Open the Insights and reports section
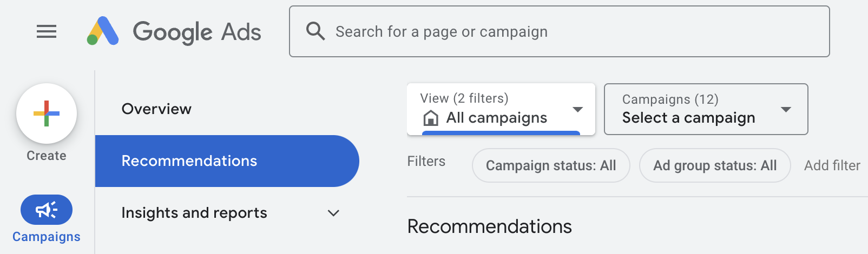Image resolution: width=868 pixels, height=254 pixels. coord(194,213)
